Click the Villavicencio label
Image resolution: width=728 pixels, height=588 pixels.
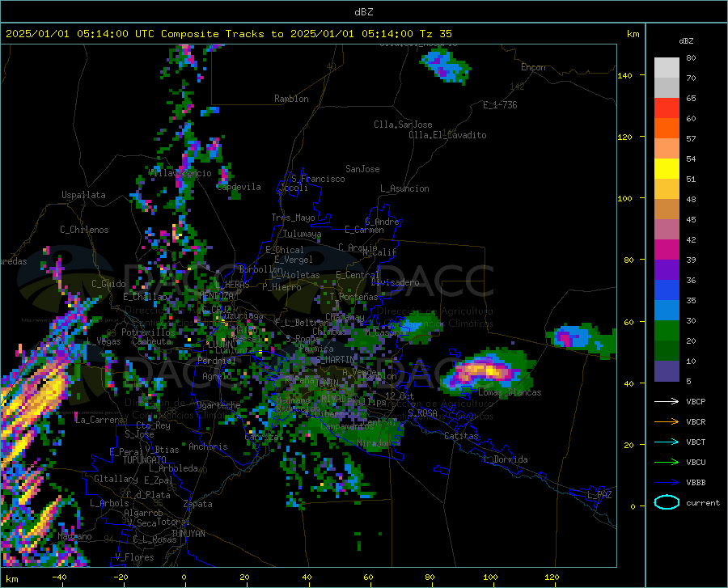180,173
